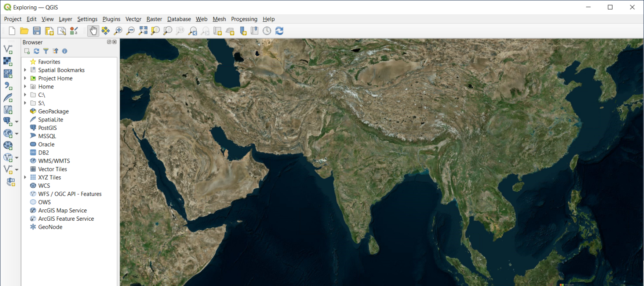The height and width of the screenshot is (286, 644).
Task: Open the Temporal Controller clock icon
Action: (x=267, y=31)
